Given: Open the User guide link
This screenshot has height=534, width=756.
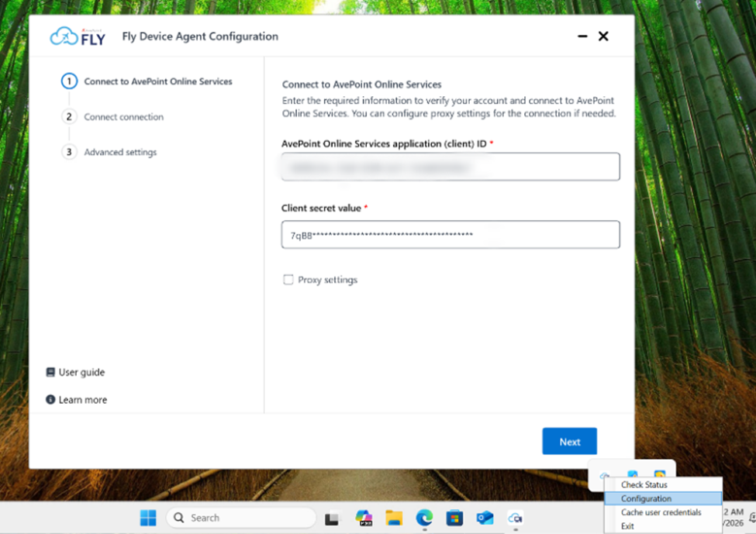Looking at the screenshot, I should point(81,372).
